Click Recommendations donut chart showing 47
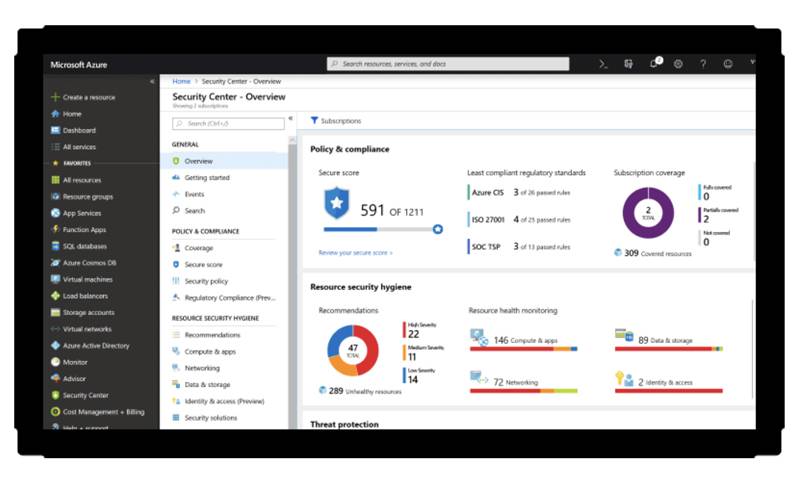Screen dimensions: 800x492 tap(353, 351)
